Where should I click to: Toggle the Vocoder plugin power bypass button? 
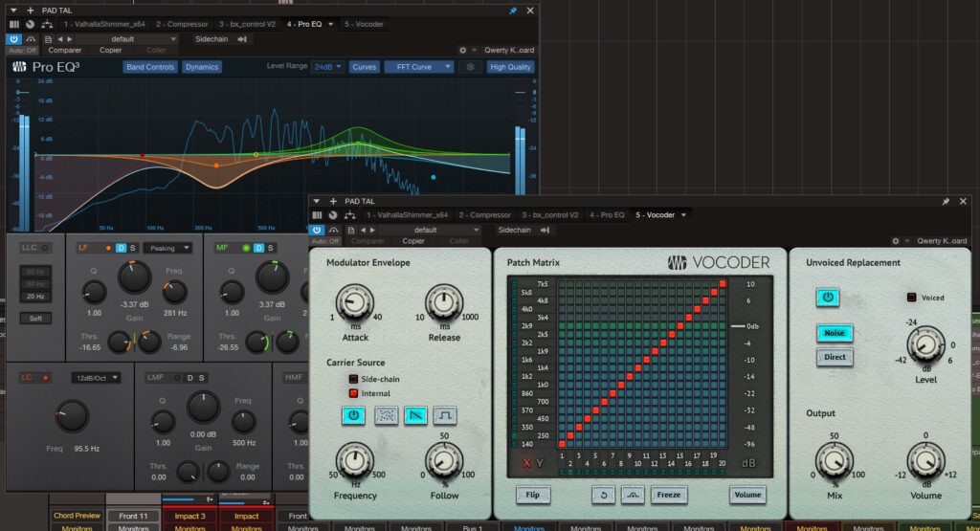(317, 230)
